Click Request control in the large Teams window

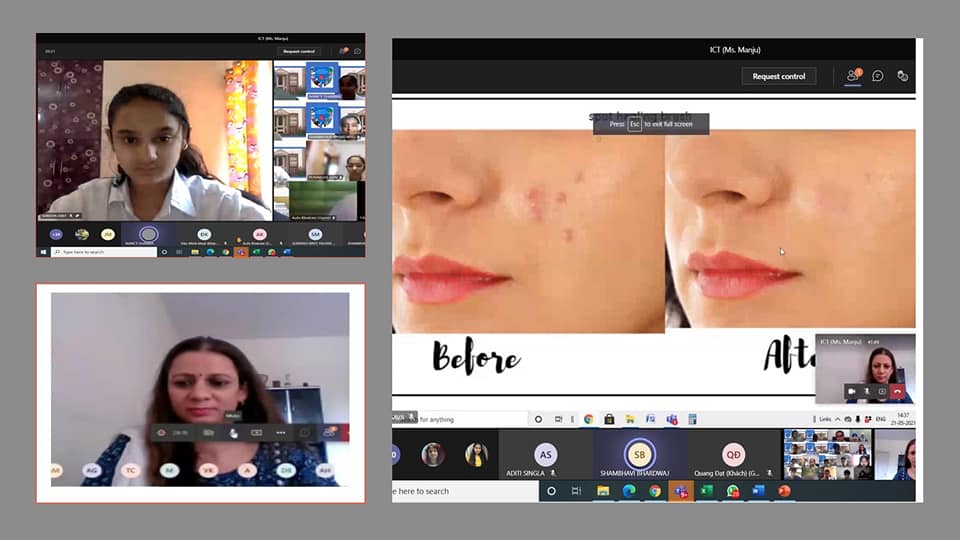(x=778, y=77)
